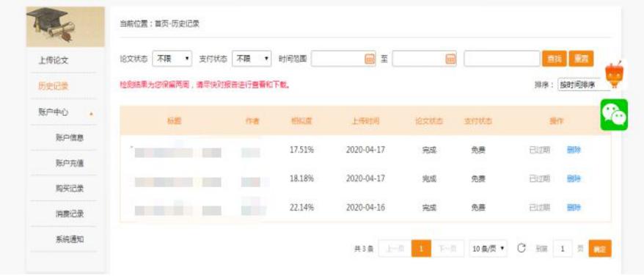The height and width of the screenshot is (276, 644).
Task: Click the 标题 column header
Action: 174,121
